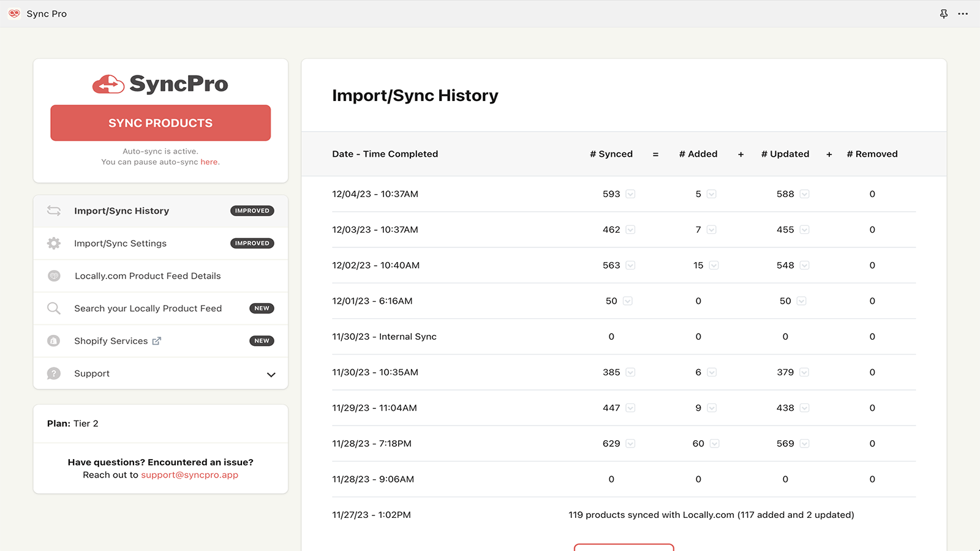Click the Locally.com feed details icon

pos(54,276)
